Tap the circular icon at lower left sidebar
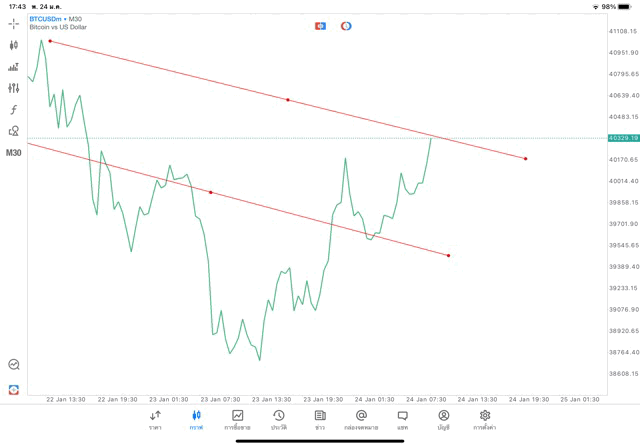Viewport: 640px width, 447px height. pyautogui.click(x=14, y=365)
